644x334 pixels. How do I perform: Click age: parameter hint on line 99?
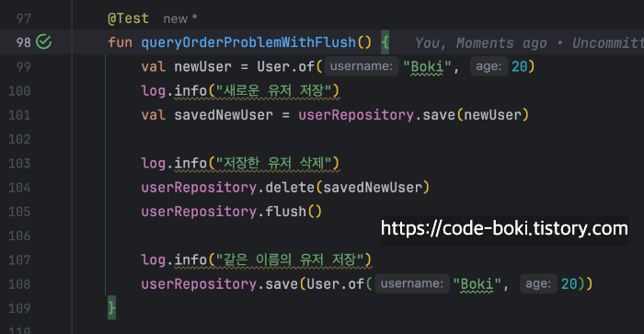coord(489,66)
